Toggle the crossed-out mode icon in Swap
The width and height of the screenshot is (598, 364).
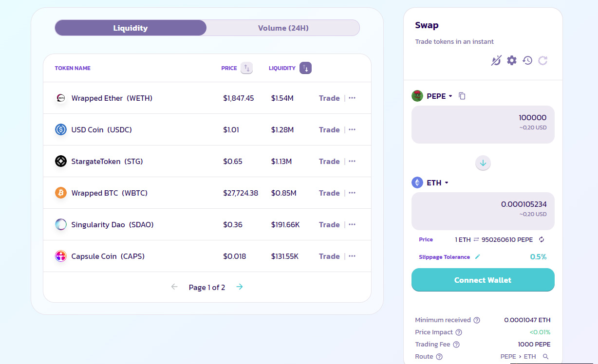pos(496,60)
